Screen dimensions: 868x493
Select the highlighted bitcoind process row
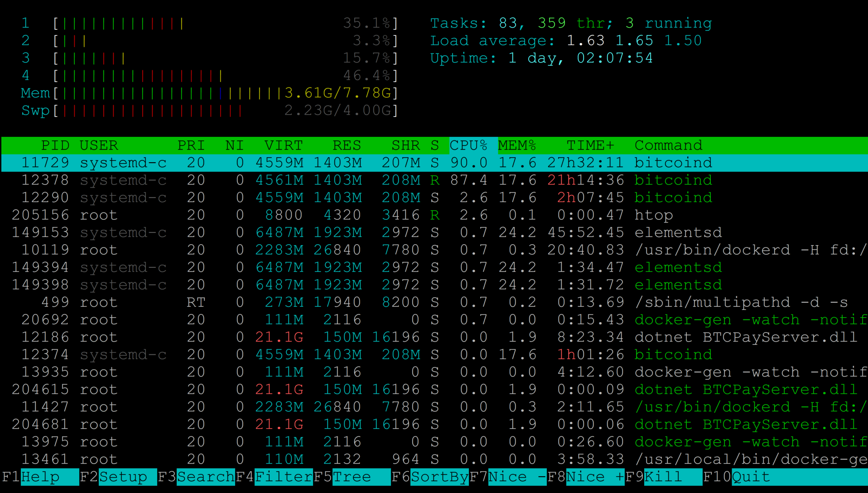[x=317, y=163]
